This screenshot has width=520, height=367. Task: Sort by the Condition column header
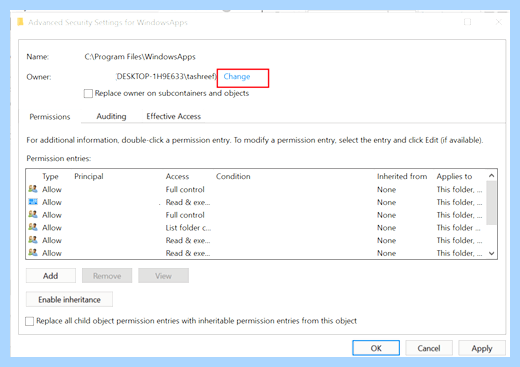click(233, 176)
